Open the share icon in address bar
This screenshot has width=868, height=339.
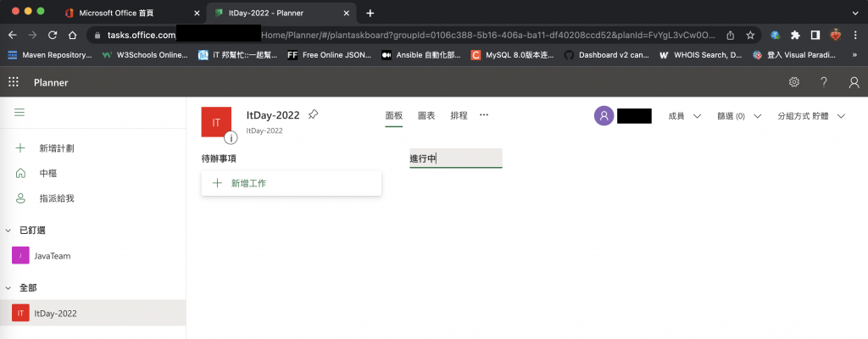[730, 35]
